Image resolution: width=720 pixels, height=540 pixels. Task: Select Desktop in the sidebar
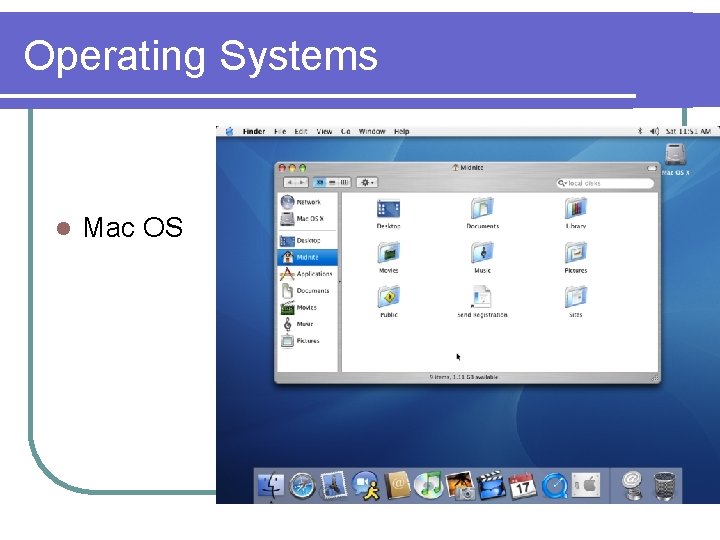click(x=307, y=240)
